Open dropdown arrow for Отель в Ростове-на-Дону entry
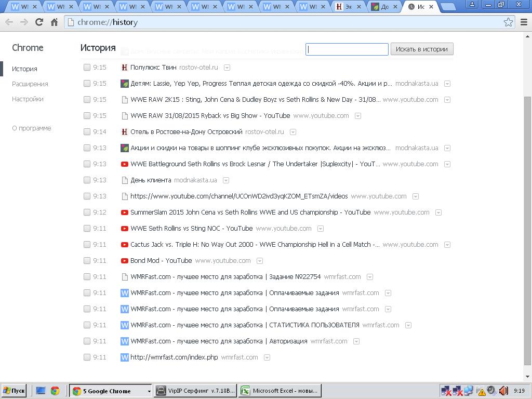 click(293, 132)
